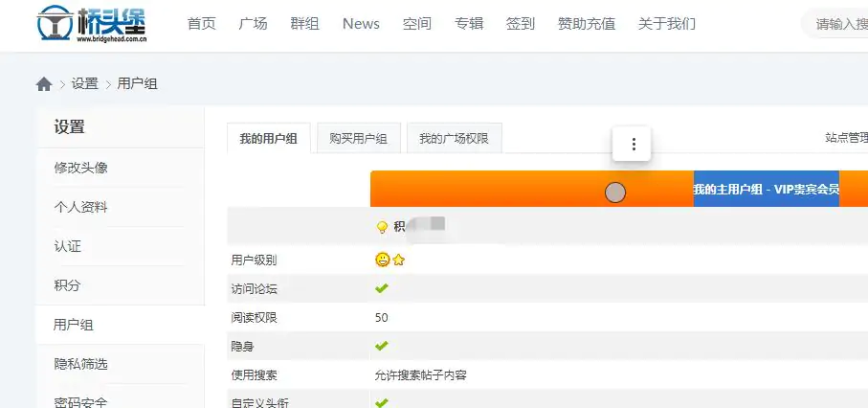This screenshot has height=408, width=868.
Task: Click the 允许搜索帖子内容 value
Action: 421,375
